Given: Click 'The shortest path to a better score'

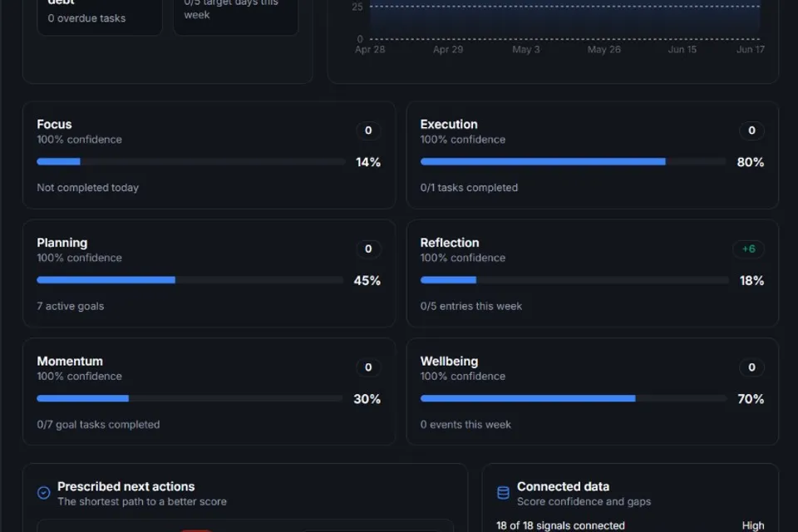Looking at the screenshot, I should [x=142, y=502].
